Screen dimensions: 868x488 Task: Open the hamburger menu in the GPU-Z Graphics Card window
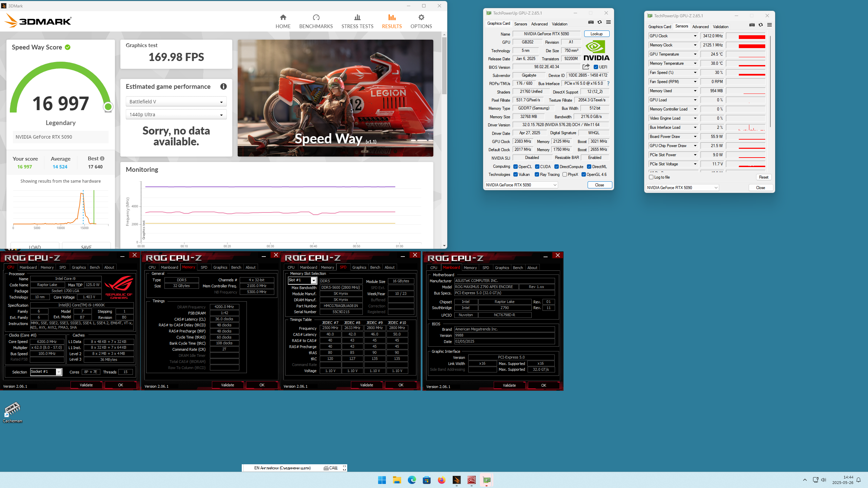point(608,22)
